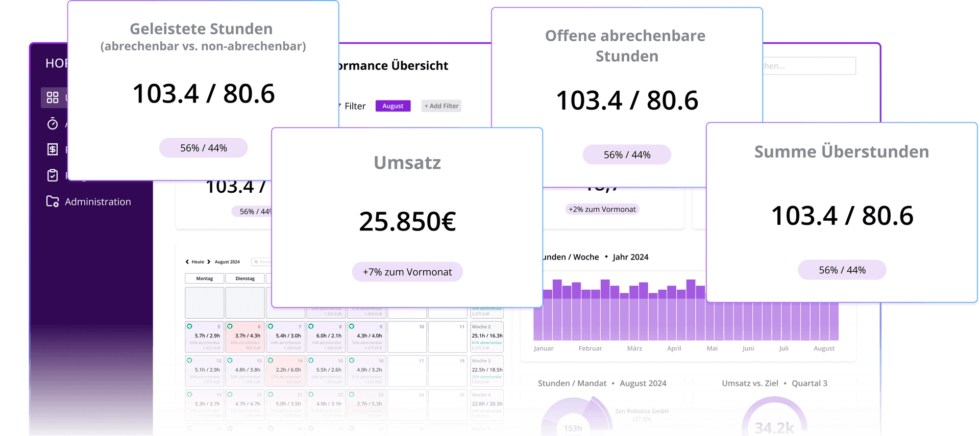Click the top right search input field
Viewport: 980px width, 436px height.
(x=809, y=66)
